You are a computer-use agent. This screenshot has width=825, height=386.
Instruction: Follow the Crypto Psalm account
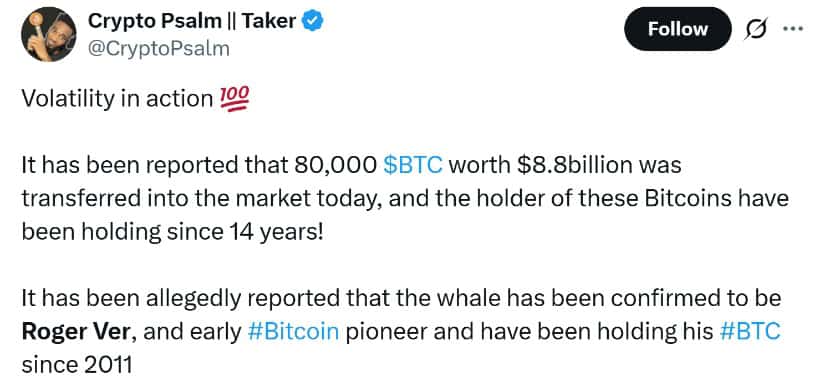[677, 29]
